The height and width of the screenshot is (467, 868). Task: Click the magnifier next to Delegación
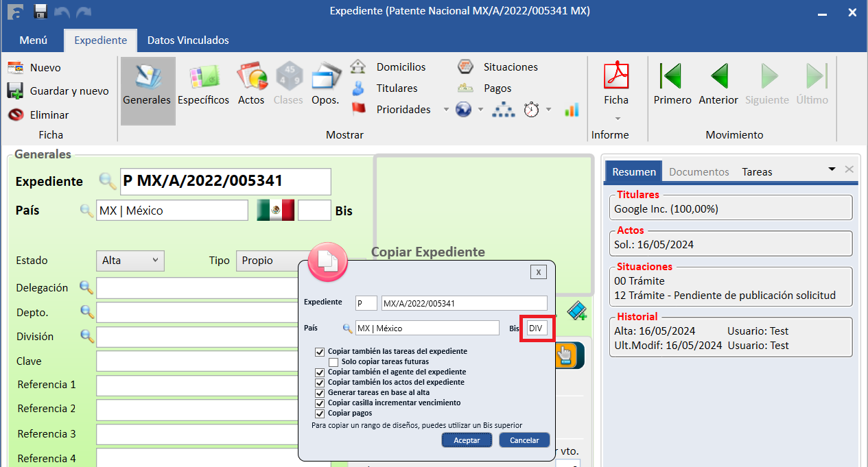[x=86, y=287]
